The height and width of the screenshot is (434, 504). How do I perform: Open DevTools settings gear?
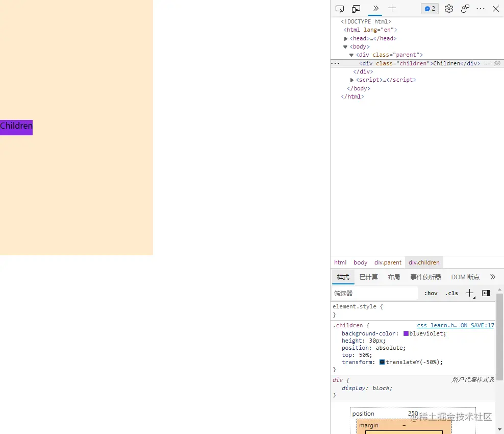click(449, 9)
